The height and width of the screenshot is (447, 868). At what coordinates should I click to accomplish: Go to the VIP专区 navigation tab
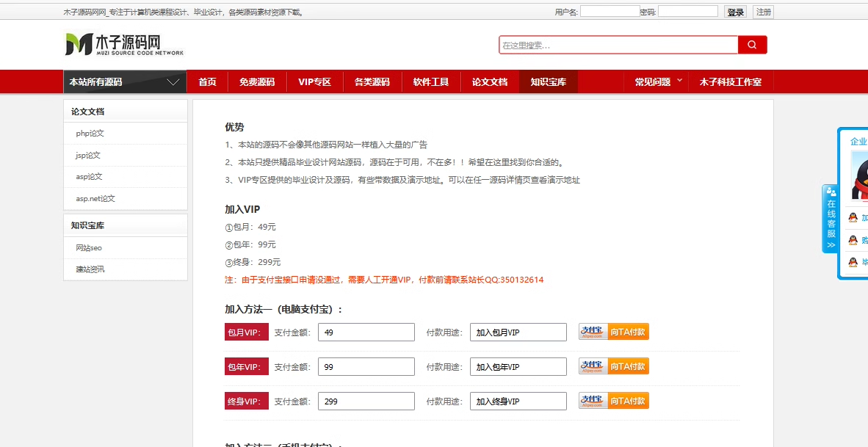(x=314, y=82)
